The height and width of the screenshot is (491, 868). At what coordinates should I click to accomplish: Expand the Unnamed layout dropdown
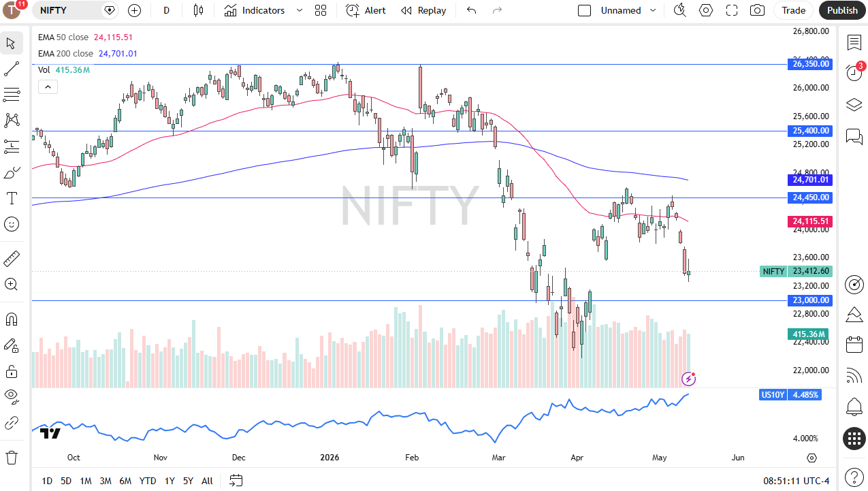click(x=654, y=10)
